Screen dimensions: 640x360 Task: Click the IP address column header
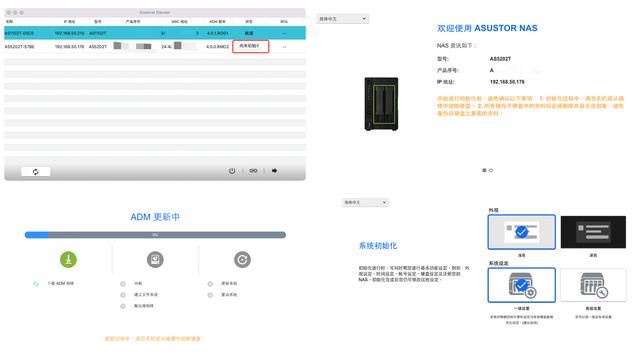point(69,21)
